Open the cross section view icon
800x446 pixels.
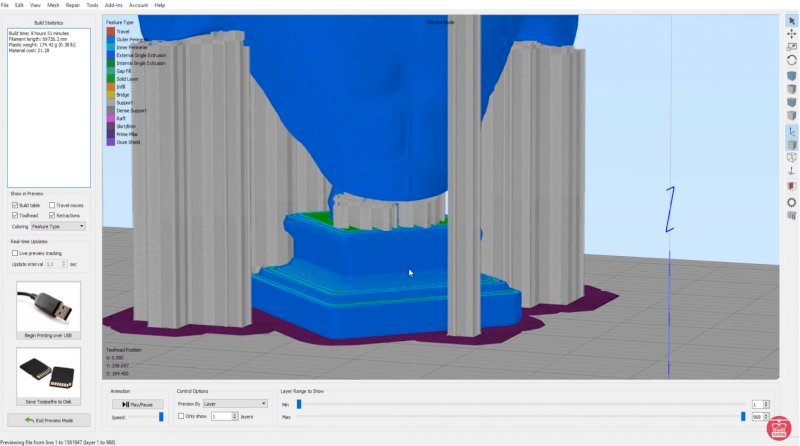pos(791,186)
